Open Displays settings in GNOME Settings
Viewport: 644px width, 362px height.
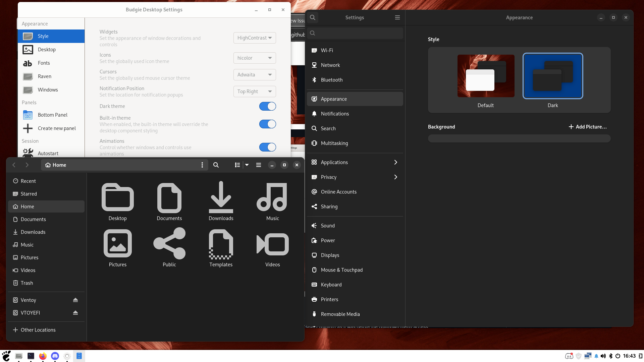330,255
